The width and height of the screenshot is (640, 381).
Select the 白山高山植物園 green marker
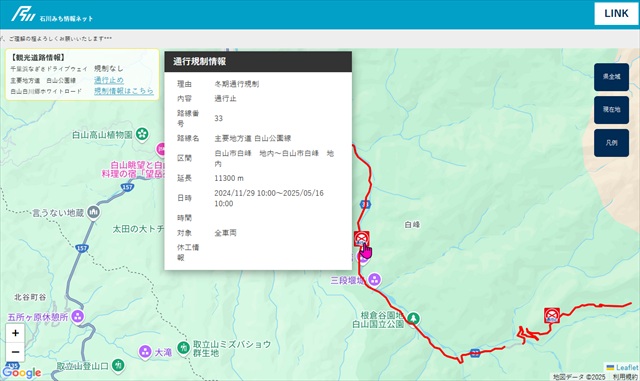[142, 134]
